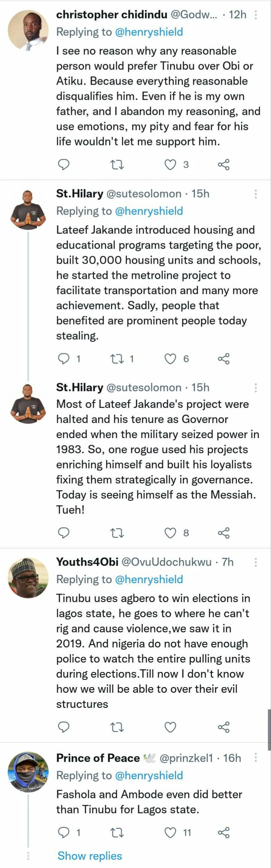Retweet St.Hilary's tweet about the Messiah
The width and height of the screenshot is (271, 868).
pos(117,533)
